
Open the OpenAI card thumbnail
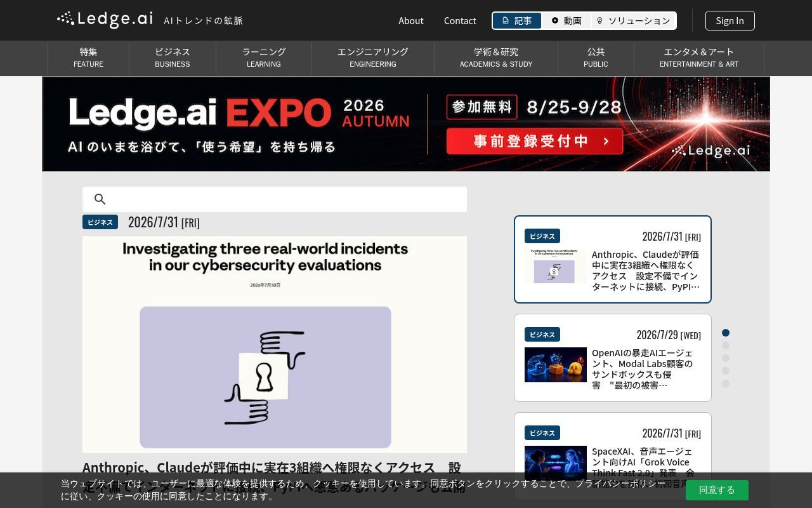[556, 364]
